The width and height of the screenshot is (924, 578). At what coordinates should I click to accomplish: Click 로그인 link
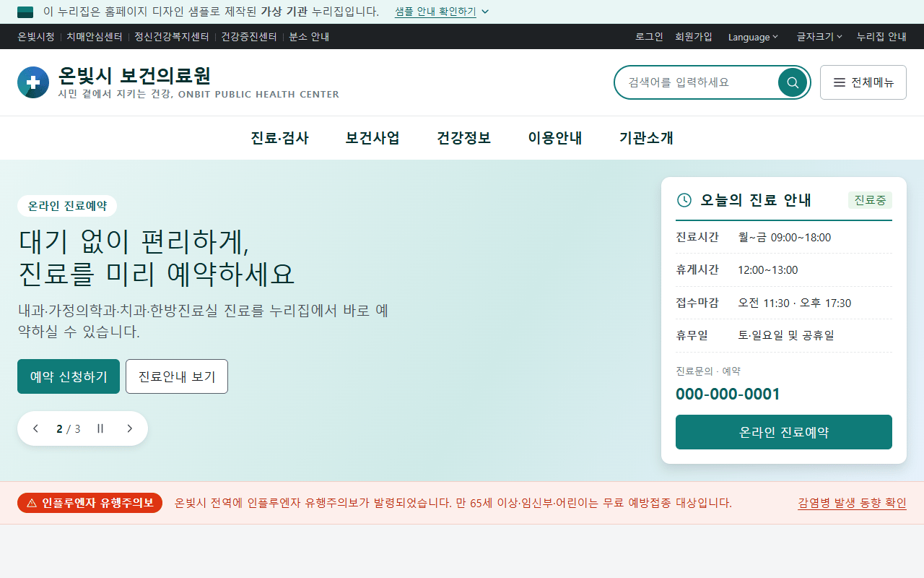click(x=649, y=37)
